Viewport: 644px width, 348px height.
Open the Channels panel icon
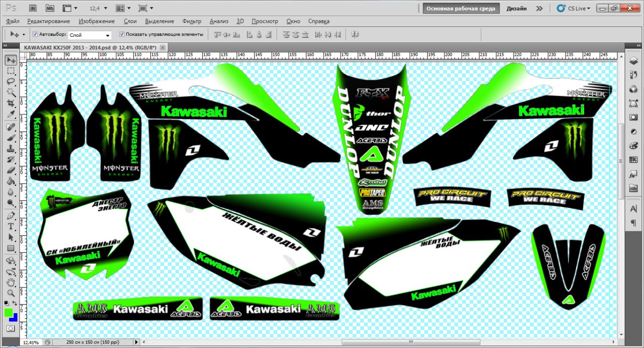pyautogui.click(x=633, y=89)
